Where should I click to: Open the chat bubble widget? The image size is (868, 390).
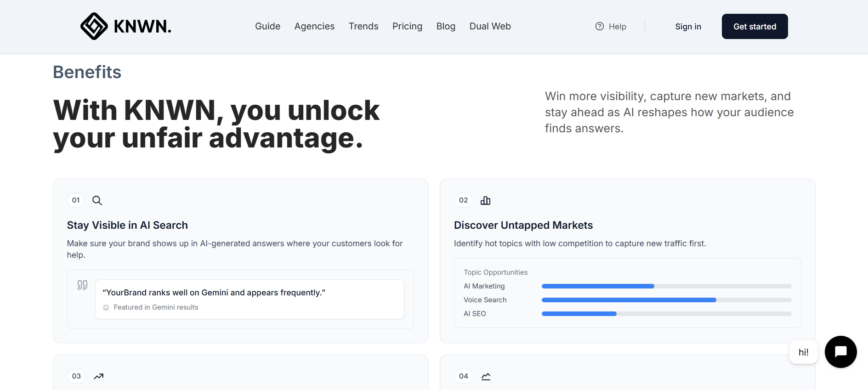click(x=840, y=352)
